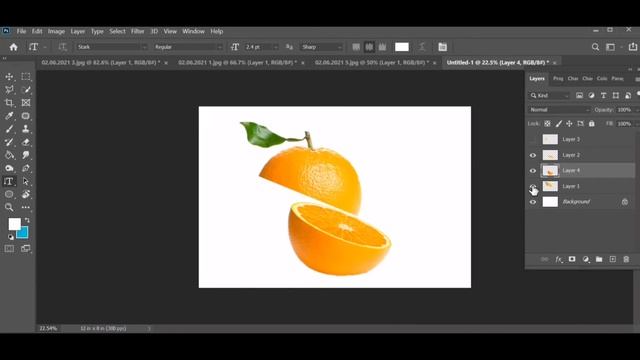Select the Clone Stamp tool
Image resolution: width=640 pixels, height=360 pixels.
pyautogui.click(x=26, y=129)
